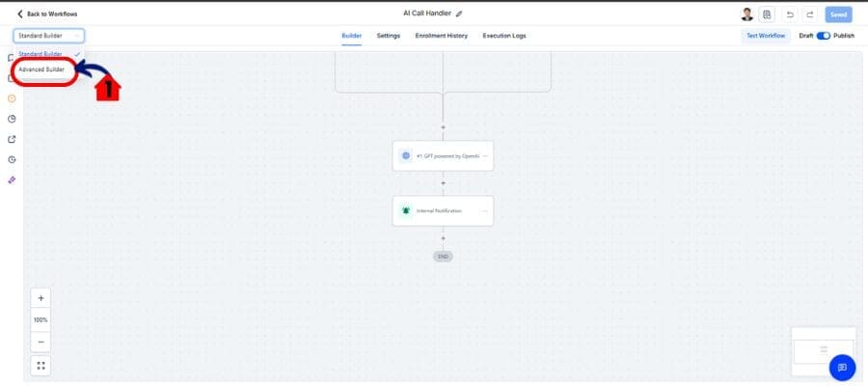Click the purple magic wand sidebar icon
The image size is (868, 386).
[x=12, y=179]
